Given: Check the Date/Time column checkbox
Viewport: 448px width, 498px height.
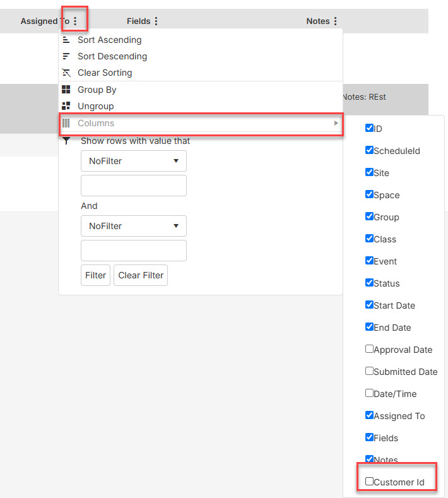Looking at the screenshot, I should click(369, 393).
